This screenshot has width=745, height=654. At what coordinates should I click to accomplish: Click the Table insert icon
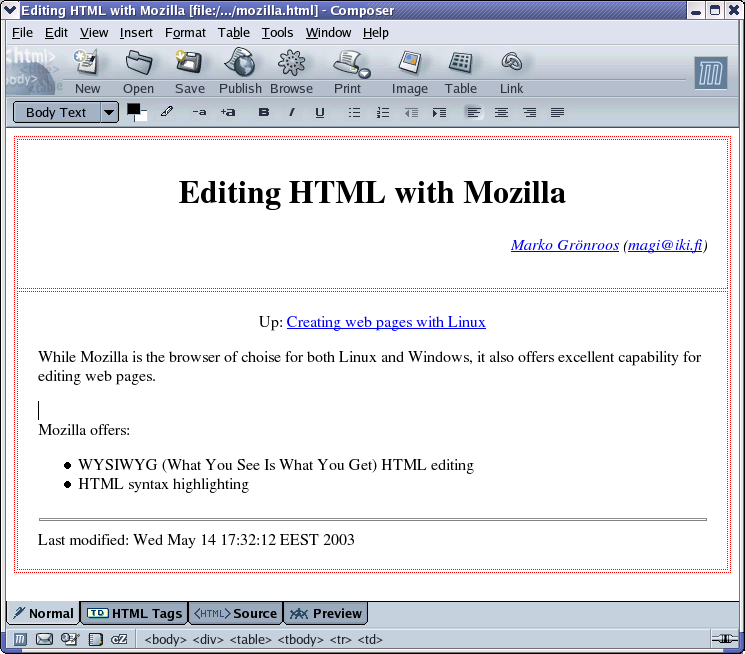[x=460, y=65]
